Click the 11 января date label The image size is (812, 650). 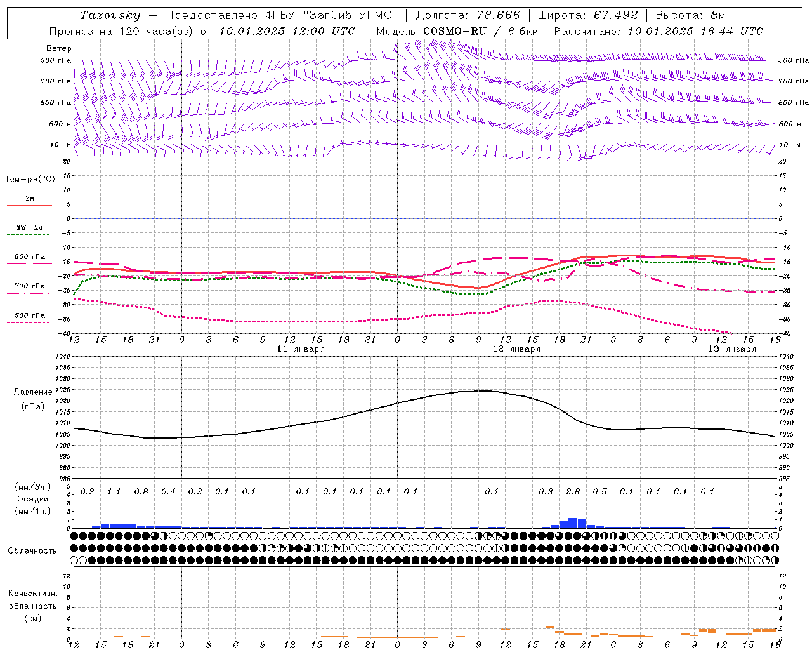coord(301,349)
